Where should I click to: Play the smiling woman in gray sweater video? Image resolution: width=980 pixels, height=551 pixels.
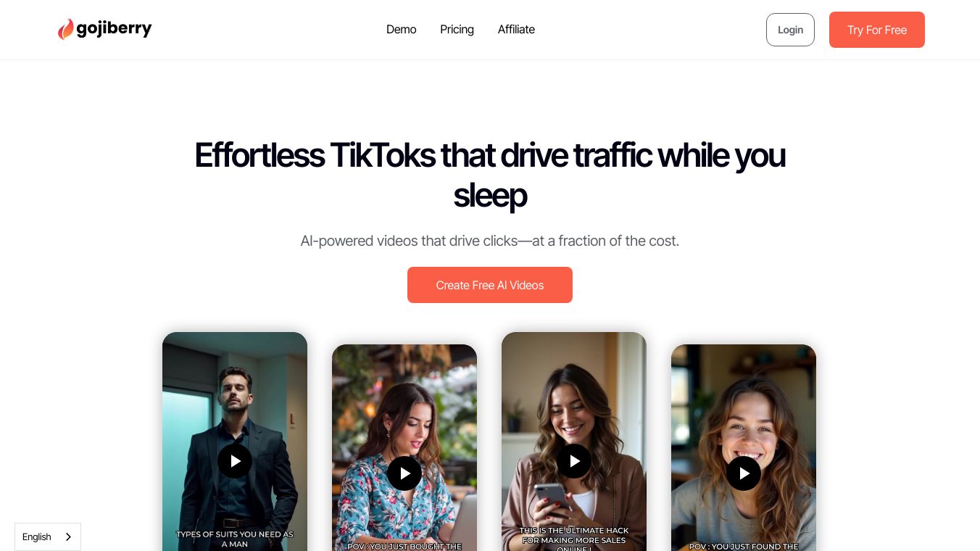(x=744, y=473)
